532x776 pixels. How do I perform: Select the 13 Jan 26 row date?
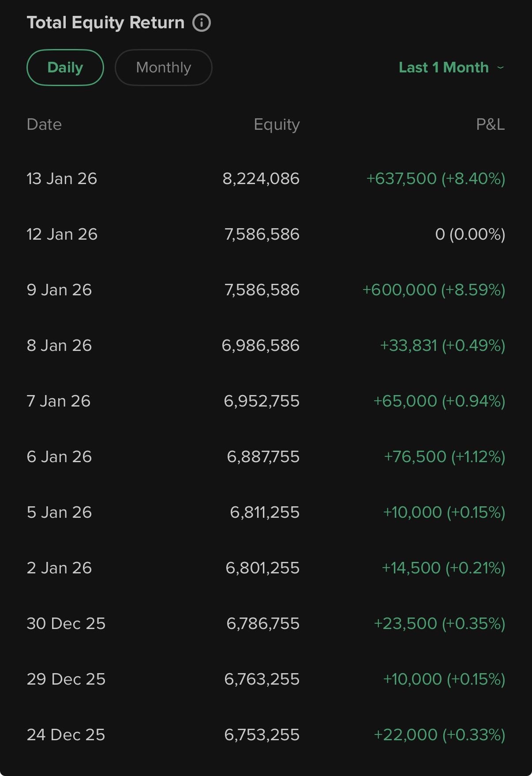(62, 179)
